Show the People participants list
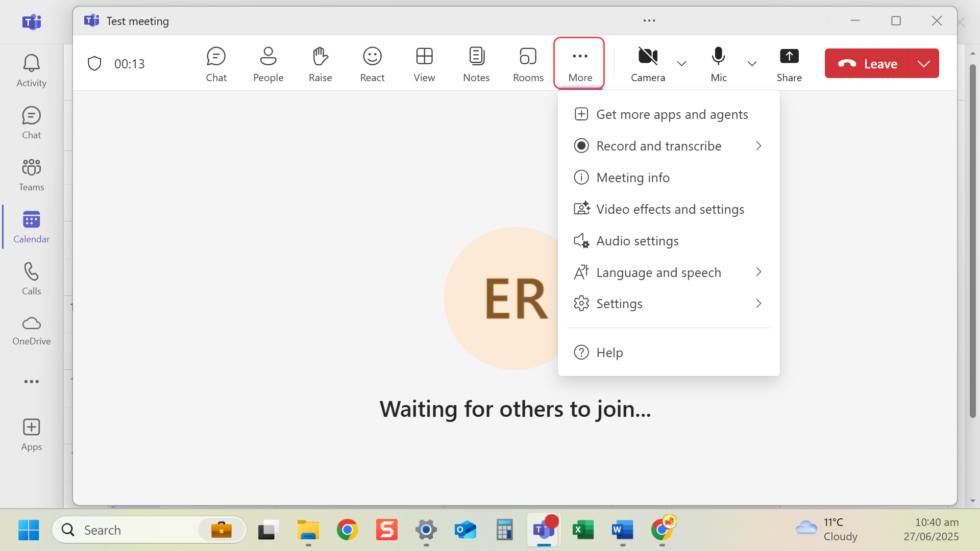Image resolution: width=980 pixels, height=551 pixels. (268, 64)
